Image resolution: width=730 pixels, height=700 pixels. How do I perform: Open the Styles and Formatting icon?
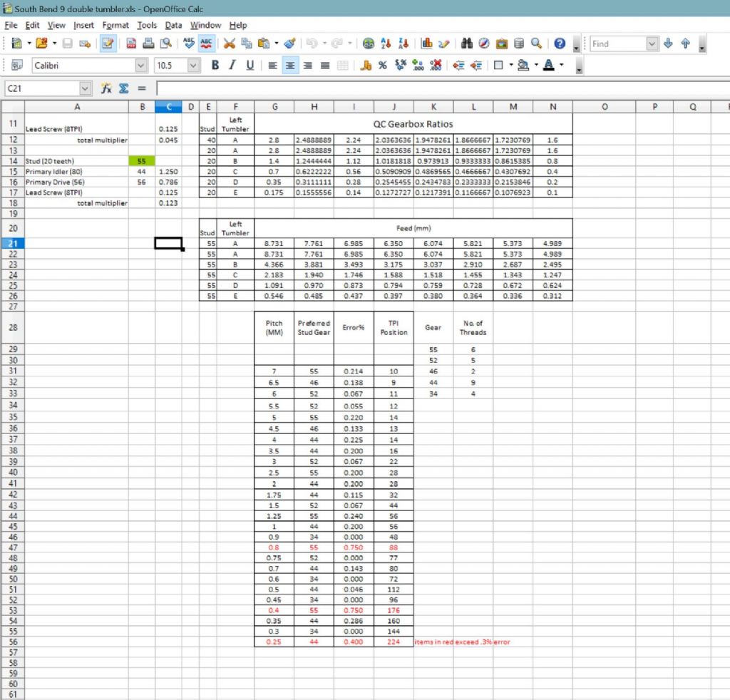click(x=17, y=65)
